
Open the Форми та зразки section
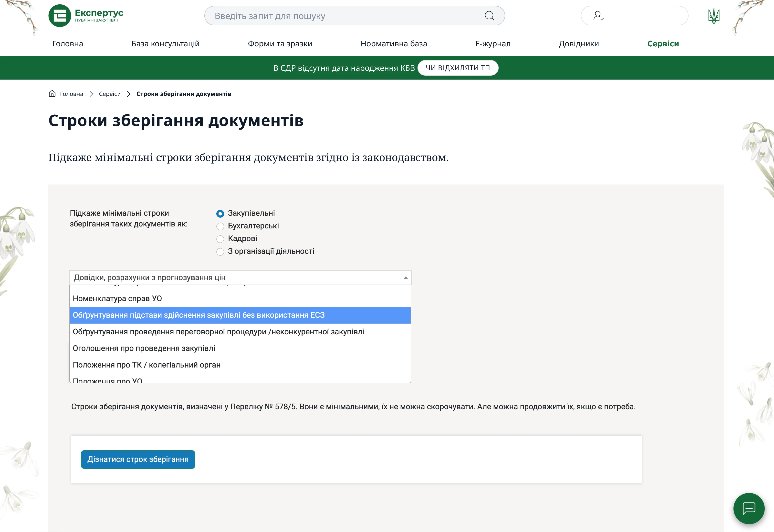tap(280, 43)
